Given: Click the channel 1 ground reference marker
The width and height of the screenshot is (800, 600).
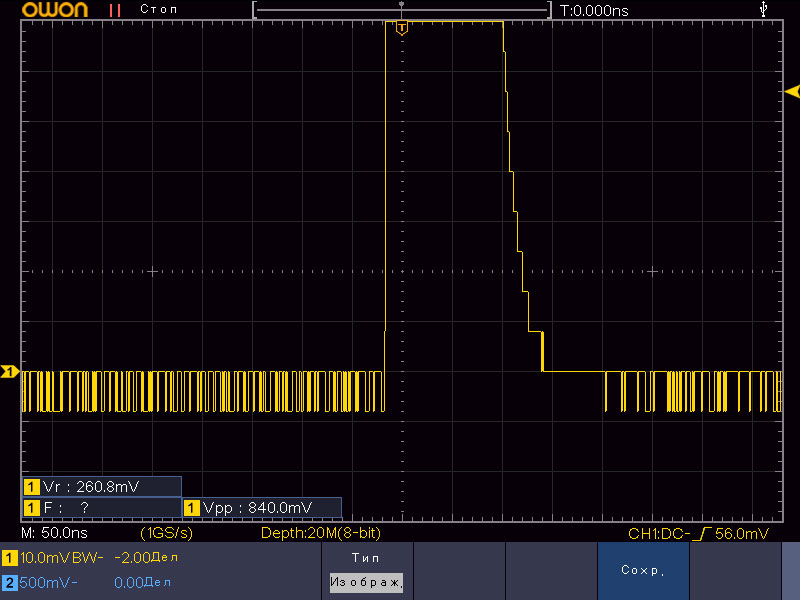Looking at the screenshot, I should 9,372.
